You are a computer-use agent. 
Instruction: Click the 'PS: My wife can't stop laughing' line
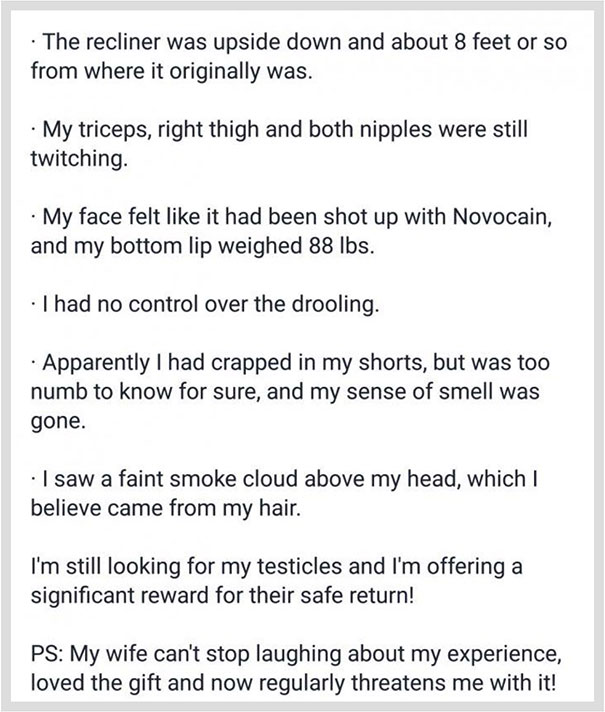coord(296,654)
